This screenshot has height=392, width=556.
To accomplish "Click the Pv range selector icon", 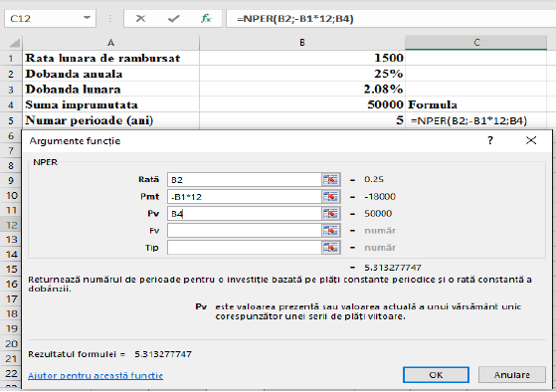I will (330, 214).
